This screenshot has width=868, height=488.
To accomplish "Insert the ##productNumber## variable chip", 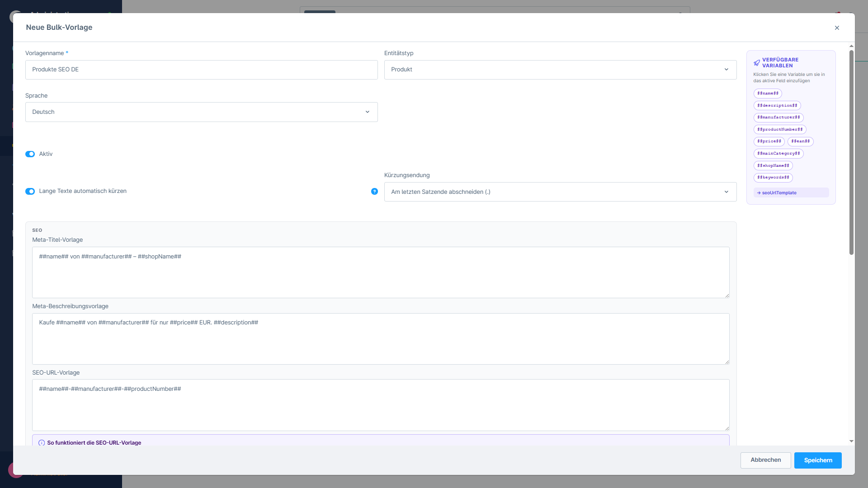I will click(x=779, y=130).
